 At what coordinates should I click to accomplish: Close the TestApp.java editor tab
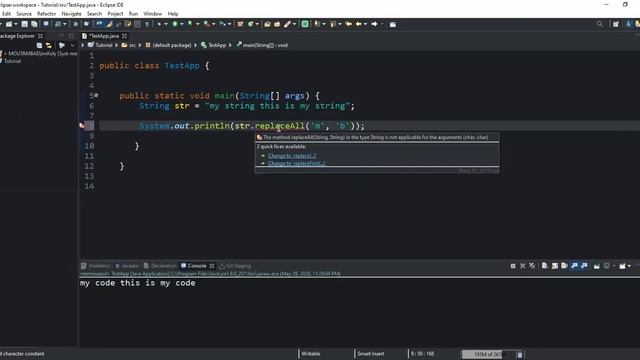click(x=124, y=36)
